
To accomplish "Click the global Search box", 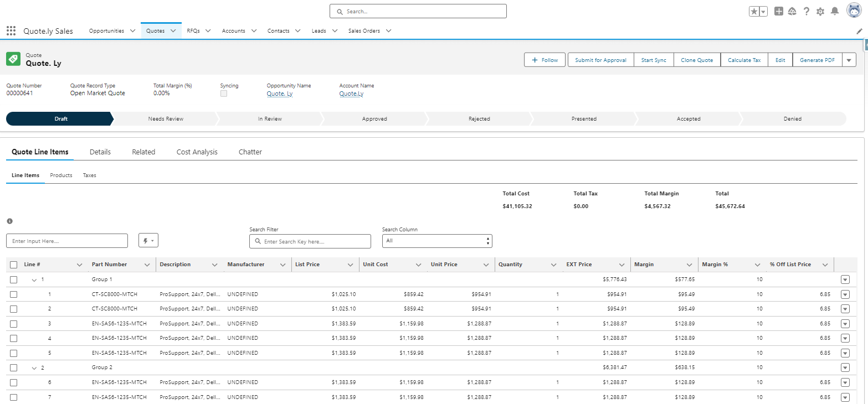I will pyautogui.click(x=418, y=11).
